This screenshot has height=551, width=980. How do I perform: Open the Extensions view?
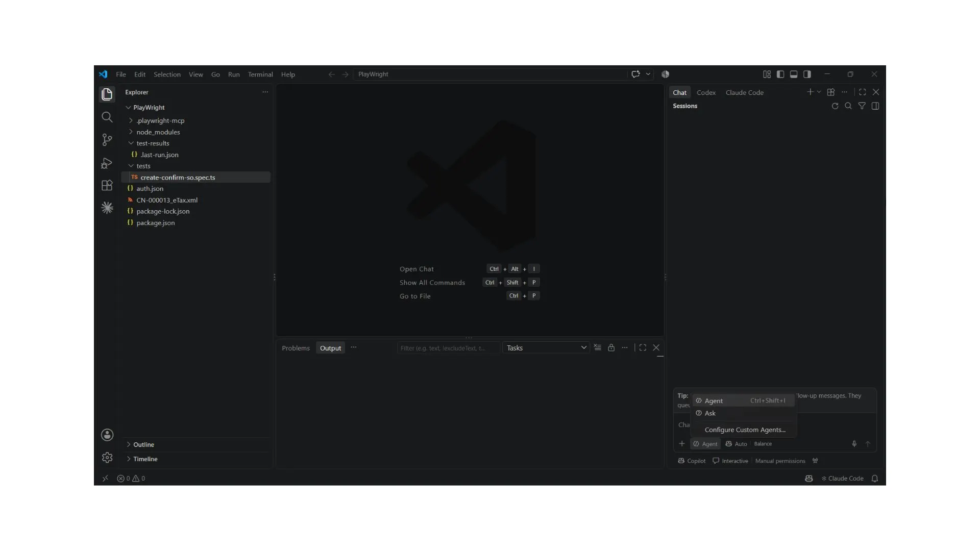(x=107, y=185)
